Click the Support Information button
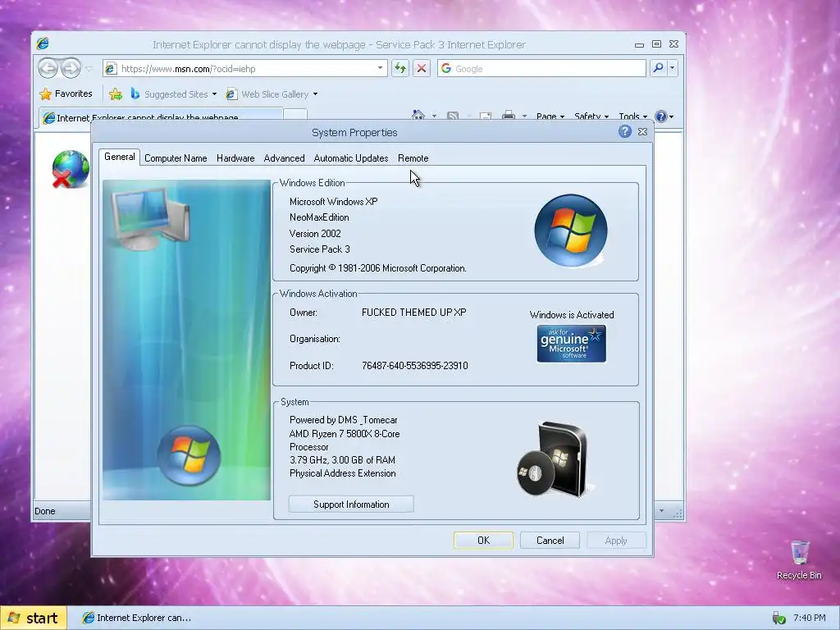 (351, 504)
